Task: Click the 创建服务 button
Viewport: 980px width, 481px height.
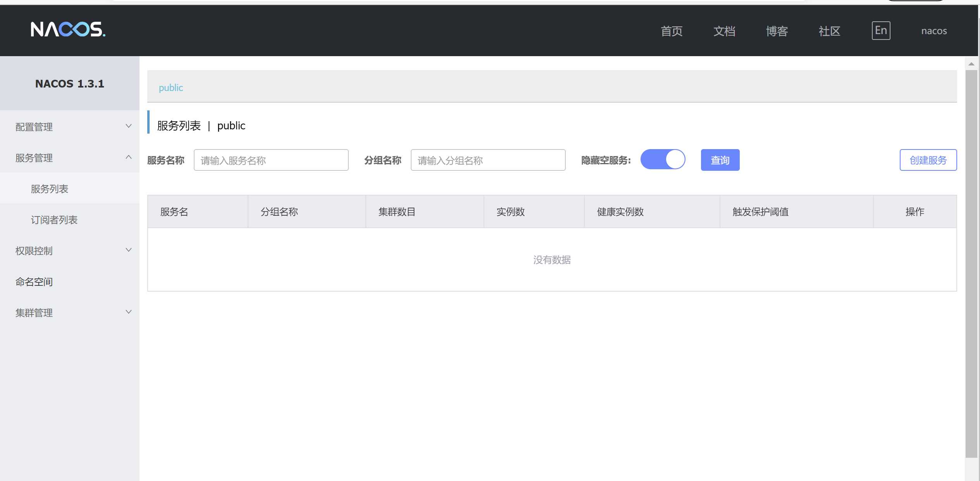Action: pyautogui.click(x=928, y=160)
